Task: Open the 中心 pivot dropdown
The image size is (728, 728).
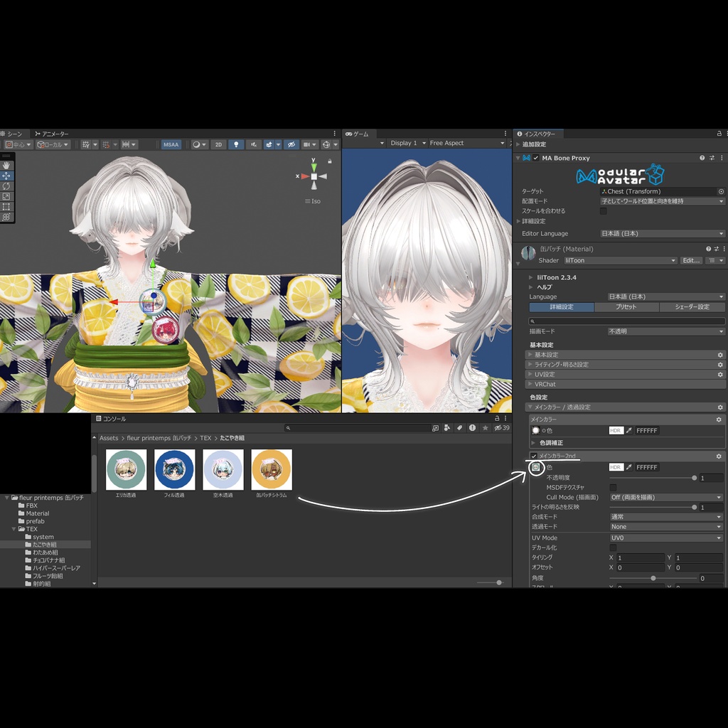Action: [18, 144]
